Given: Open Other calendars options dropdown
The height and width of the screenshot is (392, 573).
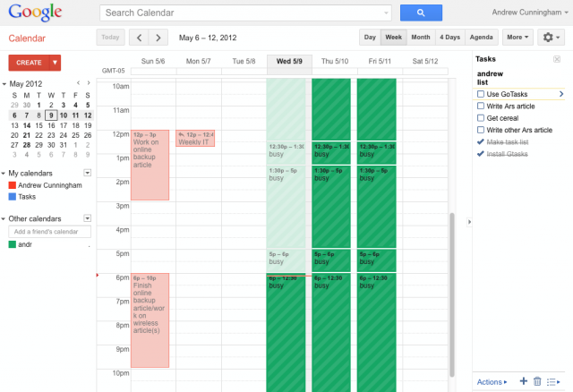Looking at the screenshot, I should coord(88,218).
